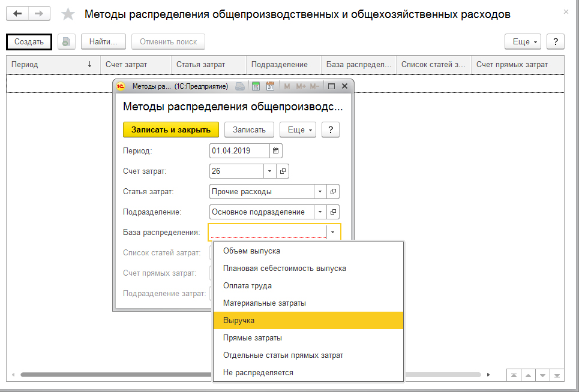
Task: Click the M- memory button in the titlebar
Action: coord(314,86)
